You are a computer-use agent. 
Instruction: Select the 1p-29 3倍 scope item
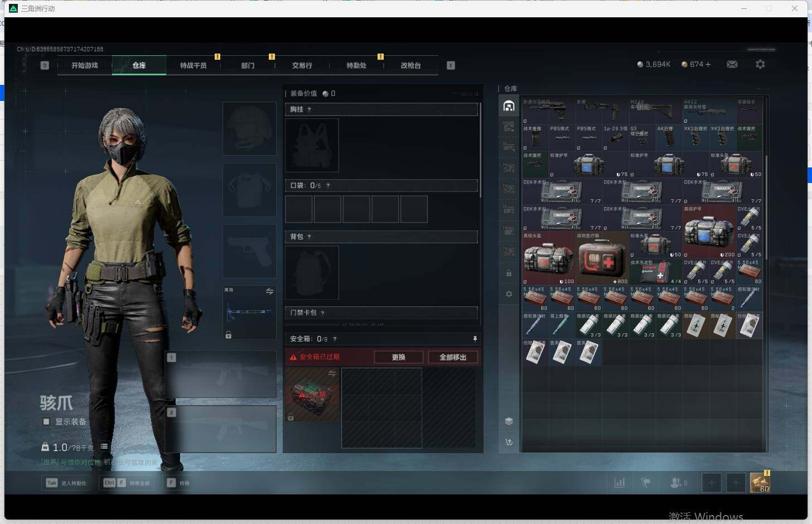tap(616, 137)
